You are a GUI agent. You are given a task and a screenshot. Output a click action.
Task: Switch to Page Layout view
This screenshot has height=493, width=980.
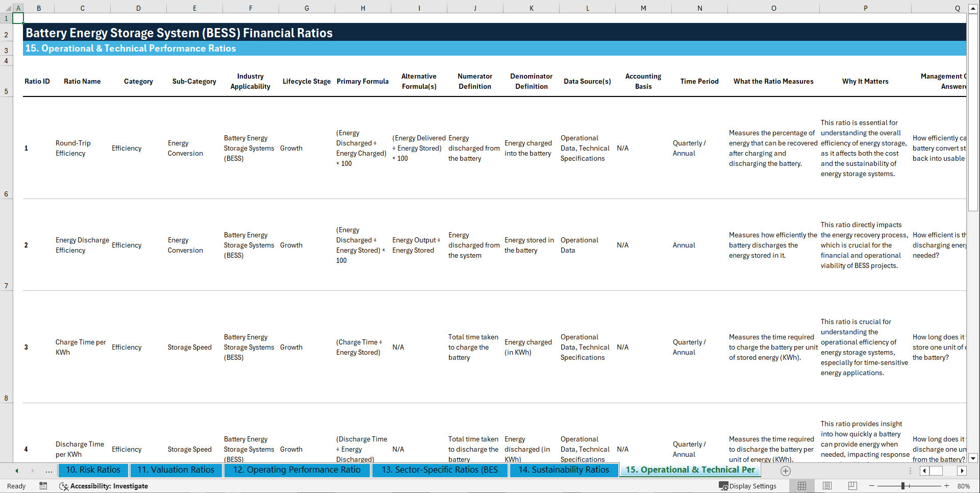tap(826, 486)
